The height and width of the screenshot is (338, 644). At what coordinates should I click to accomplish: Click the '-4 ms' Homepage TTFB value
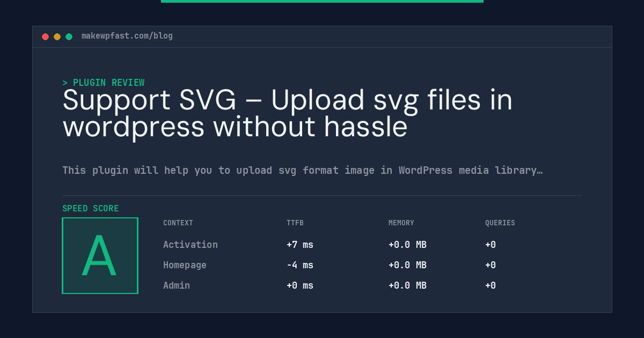tap(300, 265)
